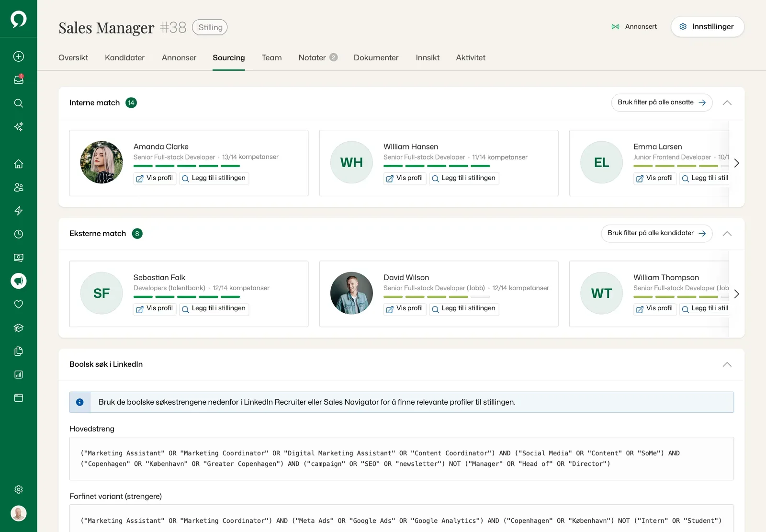
Task: Show next external match cards arrow
Action: click(736, 294)
